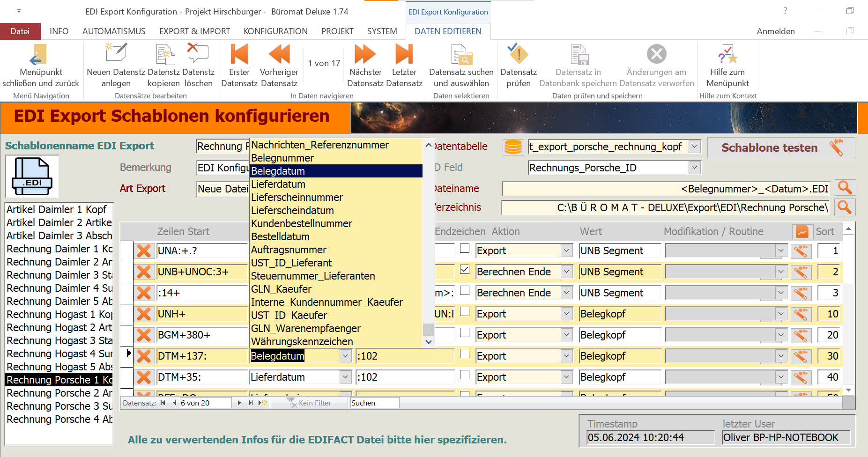
Task: Jump to the first record (Erster Datensatz)
Action: click(239, 55)
